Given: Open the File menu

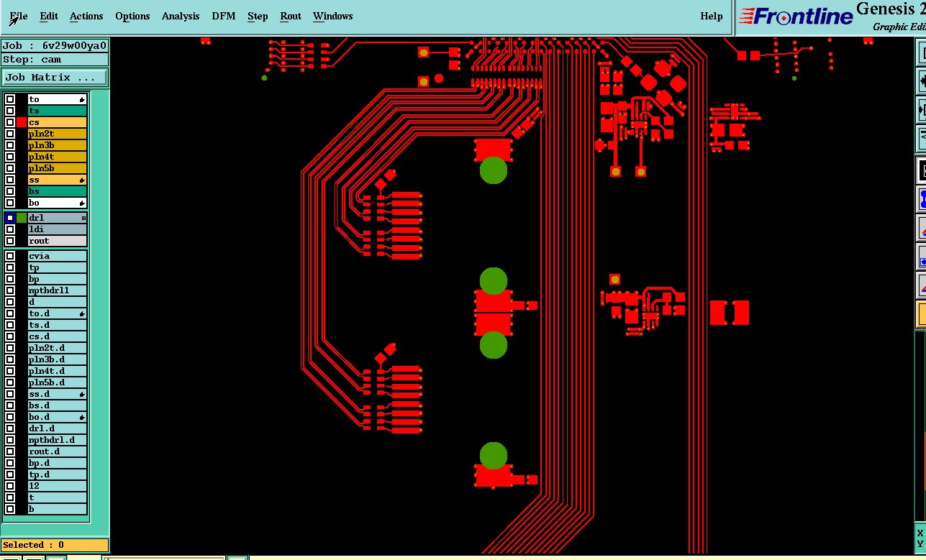Looking at the screenshot, I should pyautogui.click(x=19, y=16).
